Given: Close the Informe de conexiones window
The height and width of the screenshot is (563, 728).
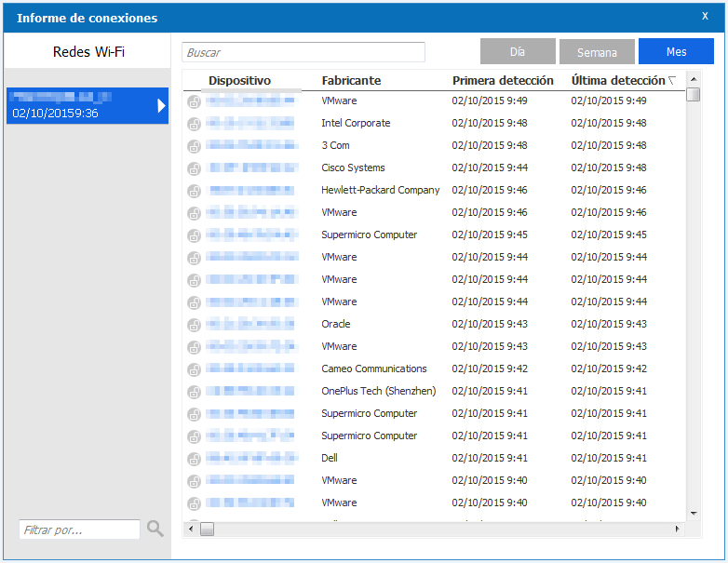Looking at the screenshot, I should [705, 16].
